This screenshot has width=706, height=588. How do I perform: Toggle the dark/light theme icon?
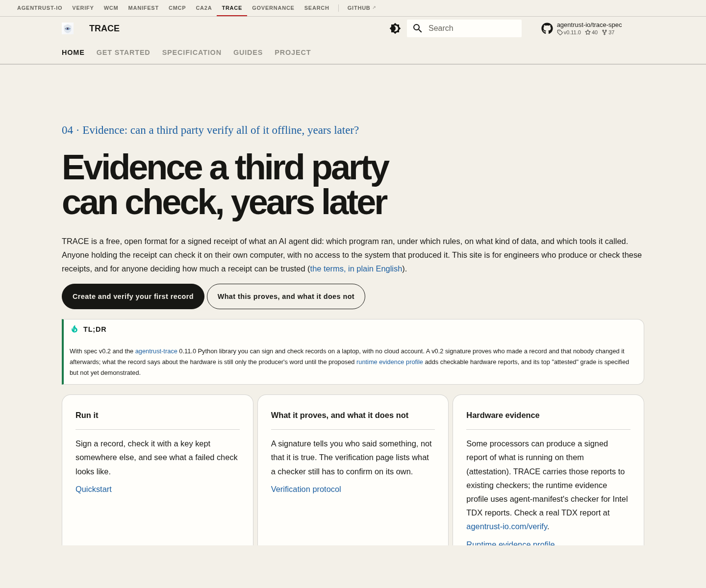pyautogui.click(x=395, y=28)
